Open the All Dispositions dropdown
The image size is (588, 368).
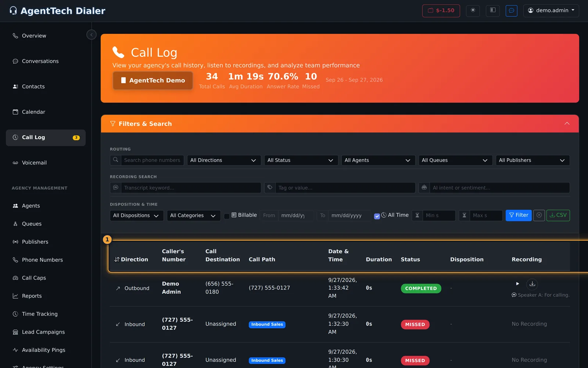tap(137, 216)
